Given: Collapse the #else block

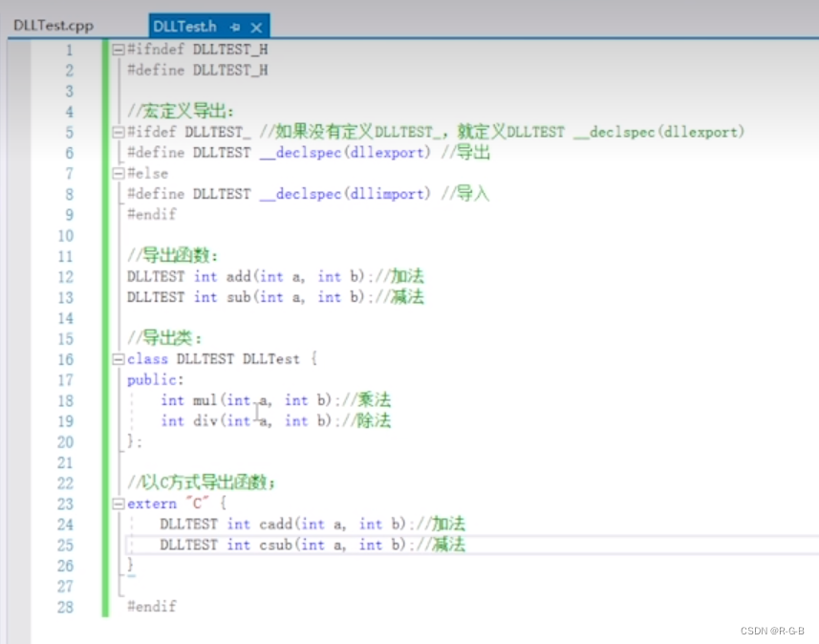Looking at the screenshot, I should [x=119, y=173].
